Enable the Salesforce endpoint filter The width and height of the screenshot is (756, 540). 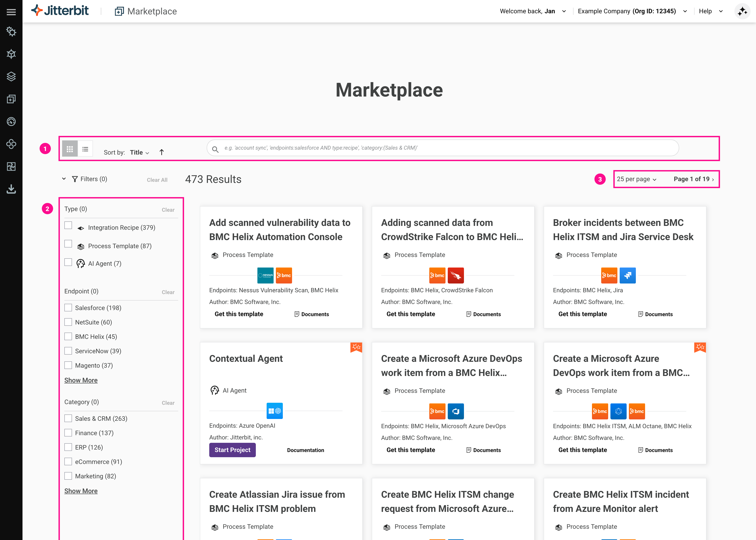pos(68,307)
